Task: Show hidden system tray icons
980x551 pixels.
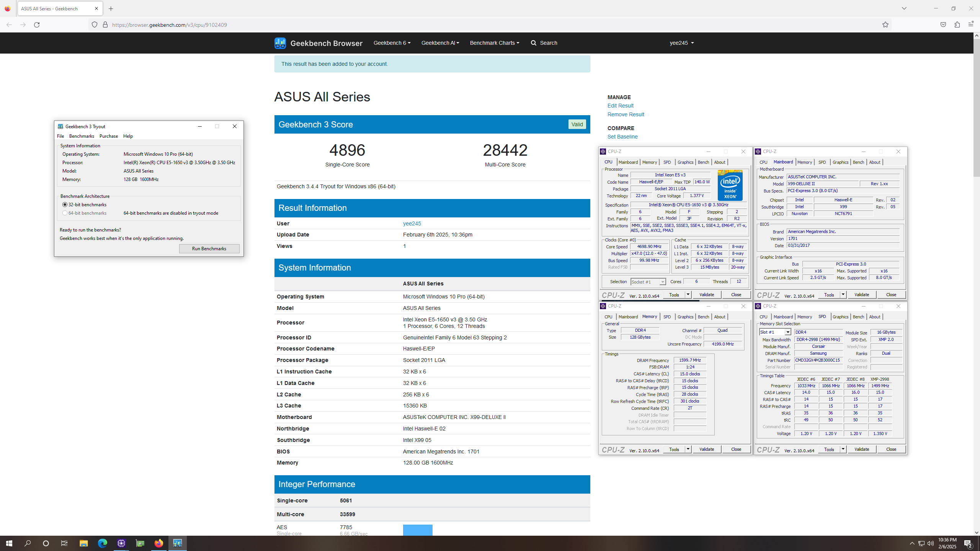Action: 912,543
